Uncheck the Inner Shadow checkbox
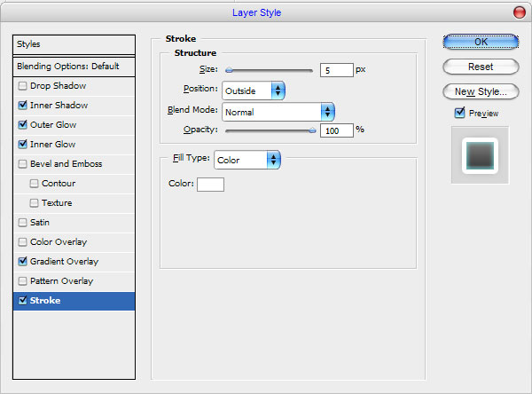Image resolution: width=532 pixels, height=394 pixels. 22,106
